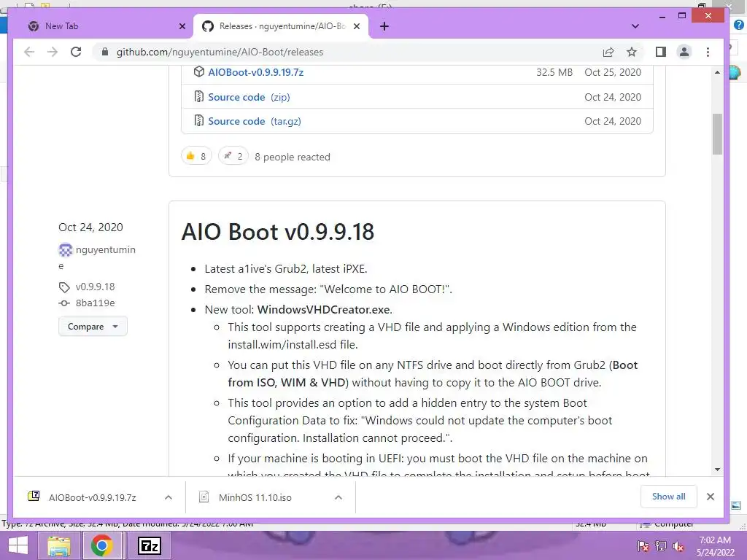View site security lock info
Image resolution: width=747 pixels, height=560 pixels.
(x=105, y=52)
